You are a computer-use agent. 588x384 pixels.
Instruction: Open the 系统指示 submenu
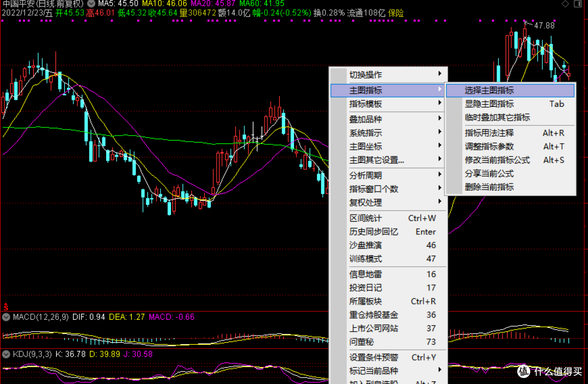pos(389,133)
